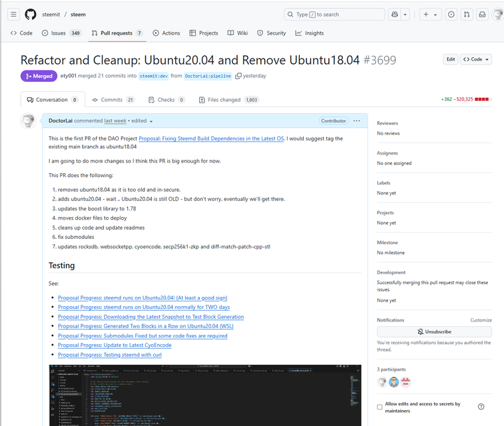The image size is (504, 426).
Task: Open the DoctorLai author name link
Action: pyautogui.click(x=61, y=120)
